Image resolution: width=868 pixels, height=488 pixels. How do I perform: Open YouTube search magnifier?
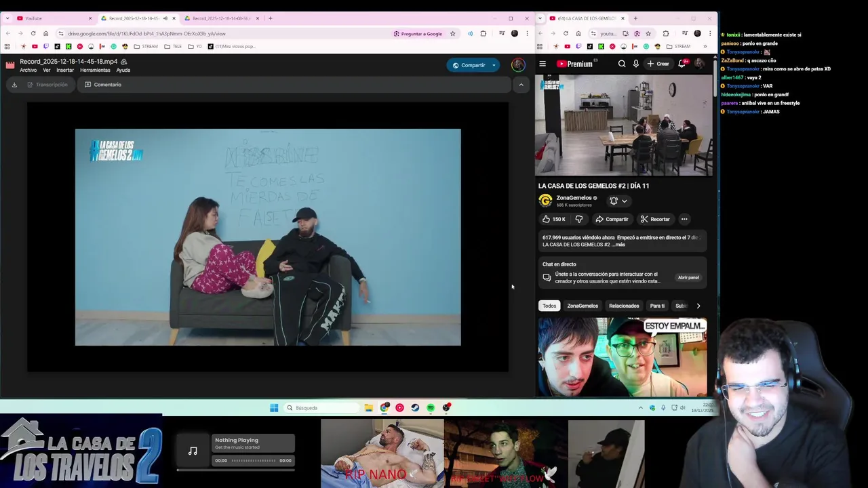point(622,64)
